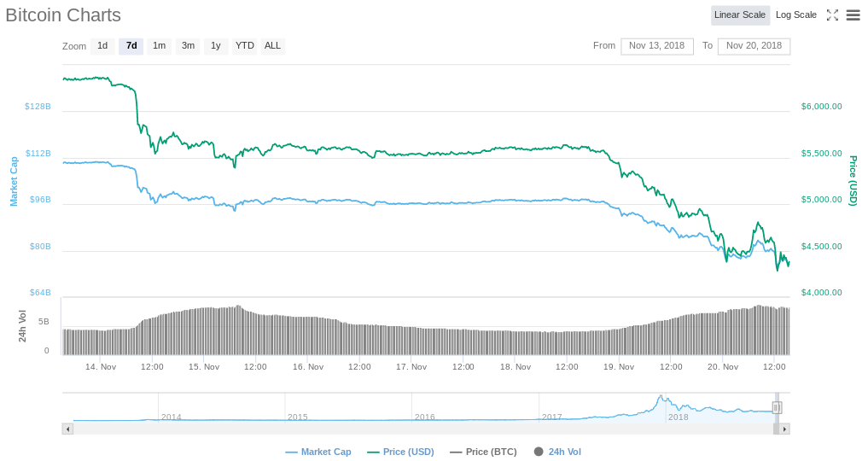
Task: Click the $128B market cap axis label
Action: pos(38,106)
